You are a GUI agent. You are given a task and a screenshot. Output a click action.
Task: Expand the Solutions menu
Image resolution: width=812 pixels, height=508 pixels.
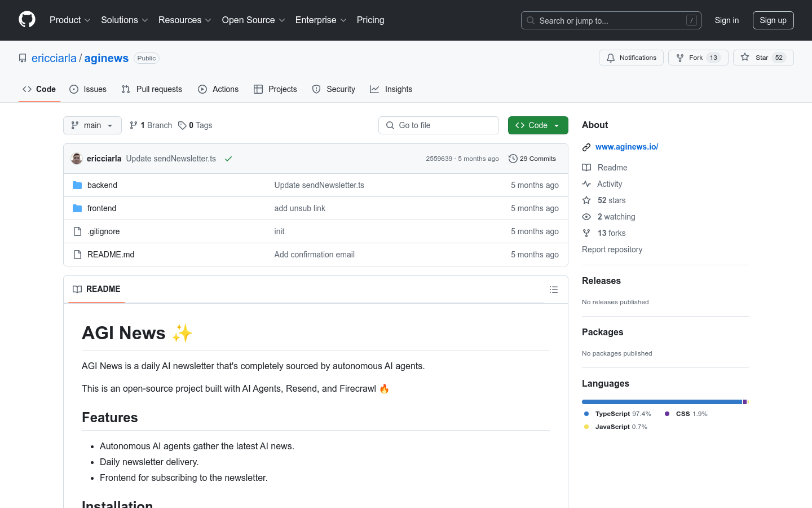pos(125,20)
